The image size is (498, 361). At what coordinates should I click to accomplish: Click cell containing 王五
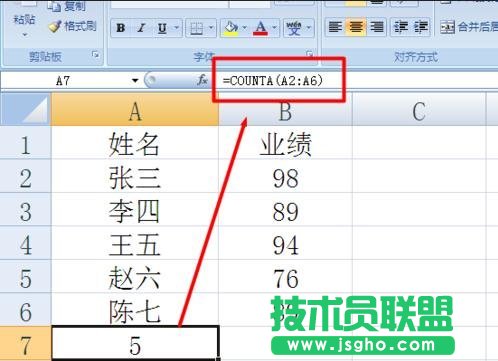coord(135,244)
